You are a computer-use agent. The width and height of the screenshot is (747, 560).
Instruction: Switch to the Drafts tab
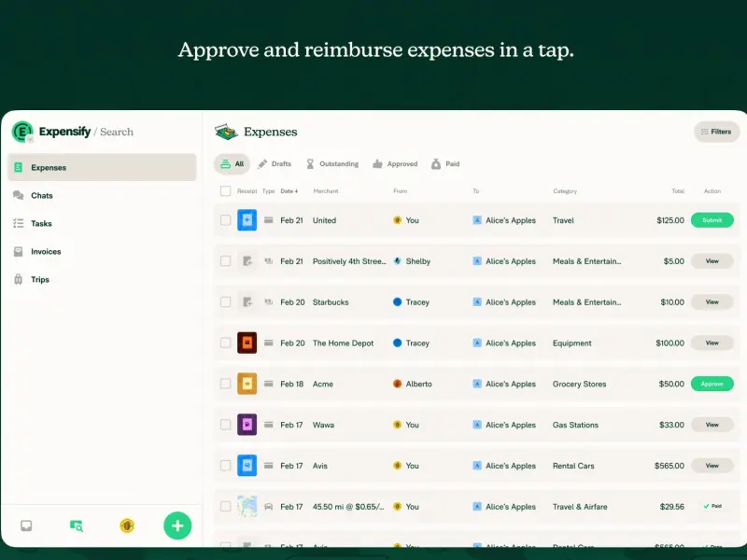point(275,164)
